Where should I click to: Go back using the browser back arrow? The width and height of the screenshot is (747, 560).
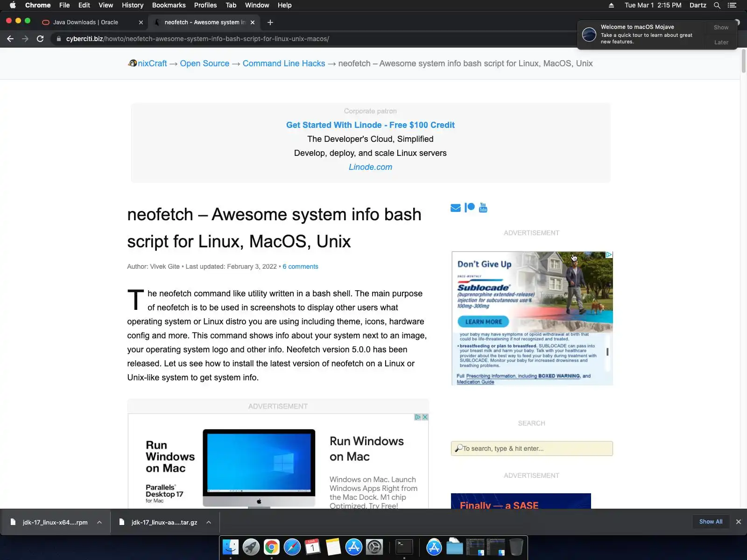point(10,39)
